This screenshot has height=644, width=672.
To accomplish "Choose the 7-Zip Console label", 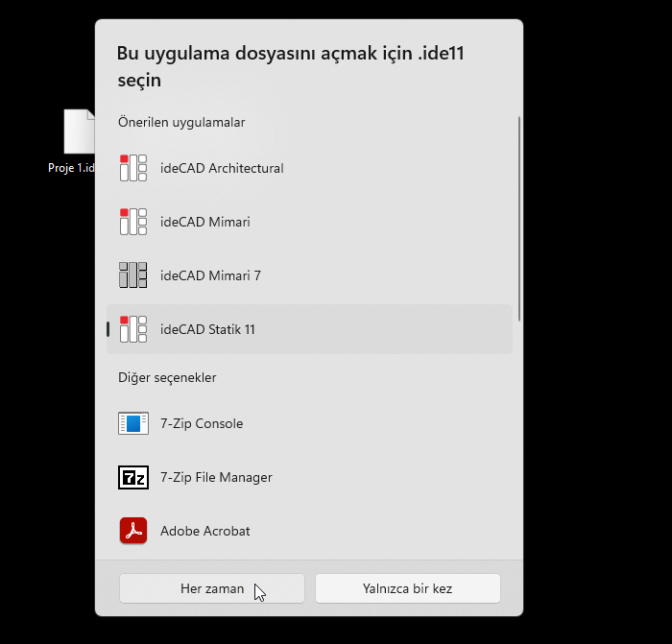I will pyautogui.click(x=202, y=423).
